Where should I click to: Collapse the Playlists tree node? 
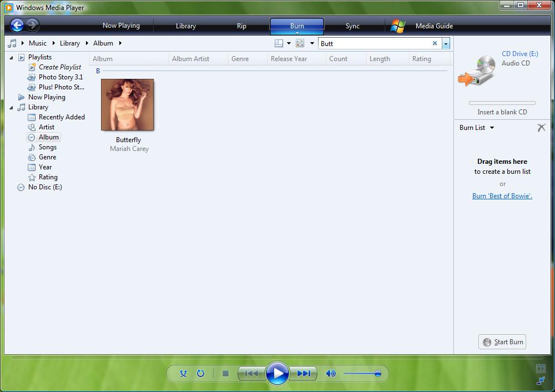coord(11,57)
